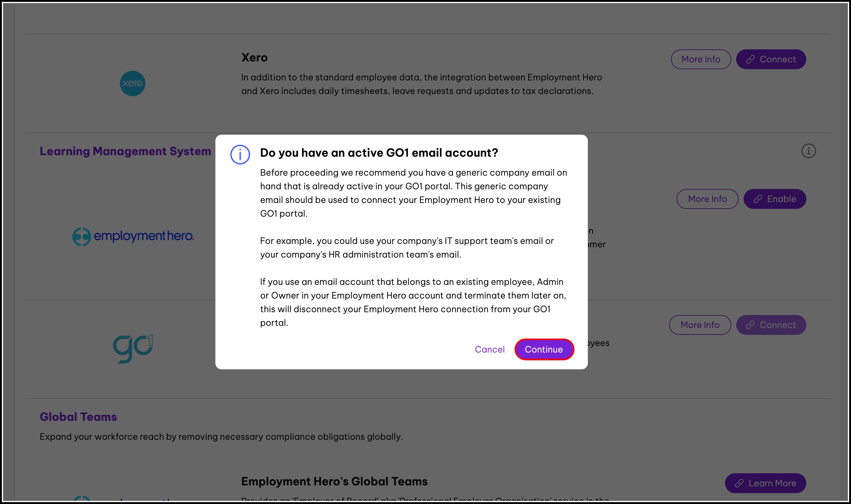The image size is (851, 504).
Task: Click the Learning Management System heading
Action: 125,151
